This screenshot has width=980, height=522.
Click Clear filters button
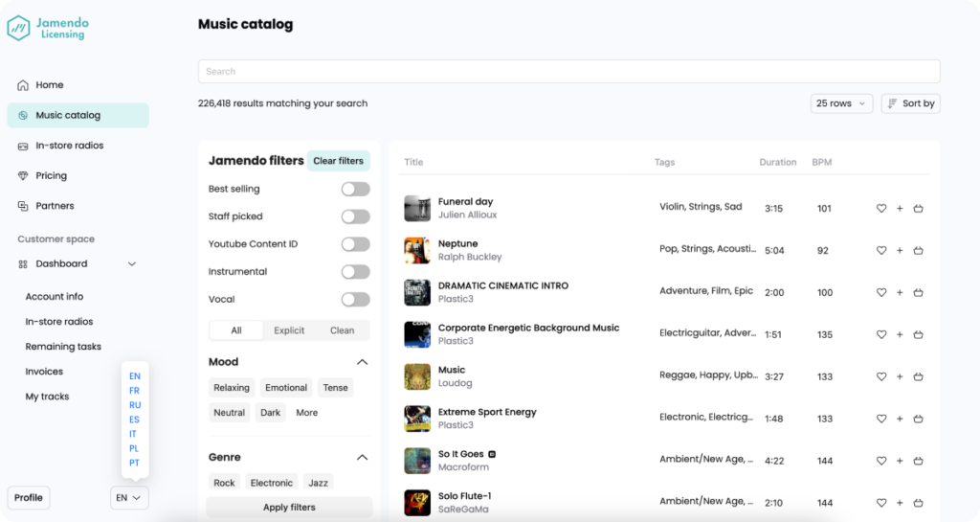point(338,161)
